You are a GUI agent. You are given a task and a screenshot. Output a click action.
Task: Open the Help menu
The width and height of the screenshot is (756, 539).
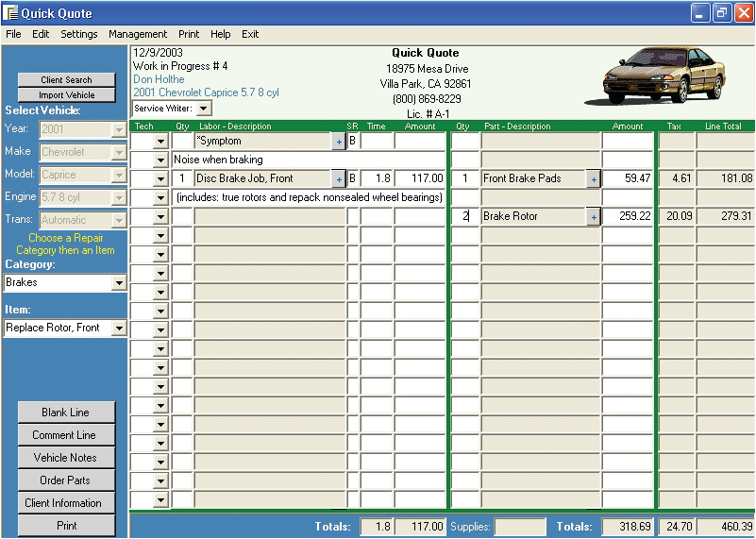(220, 34)
